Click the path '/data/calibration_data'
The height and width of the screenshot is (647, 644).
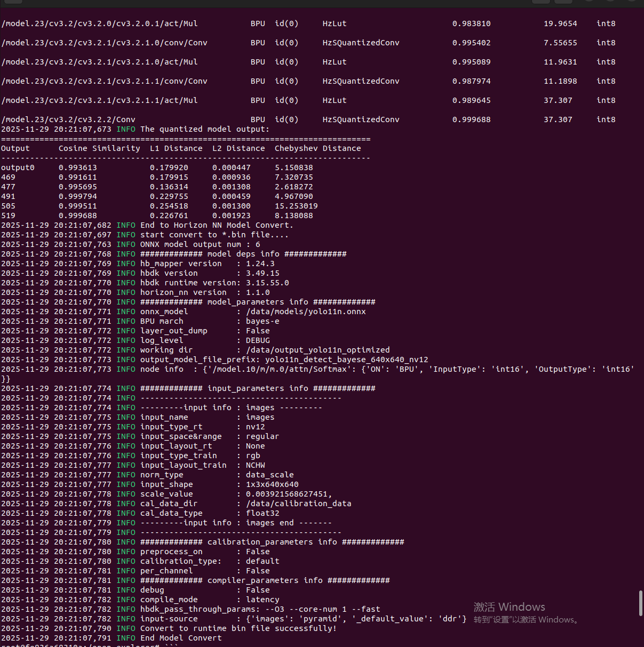299,504
